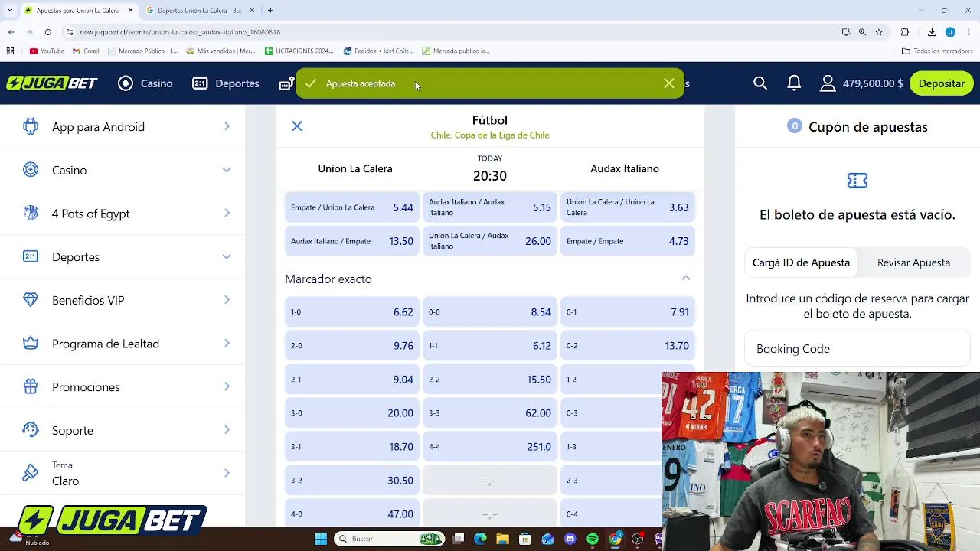The height and width of the screenshot is (551, 980).
Task: Click the Android icon in sidebar
Action: pos(31,126)
